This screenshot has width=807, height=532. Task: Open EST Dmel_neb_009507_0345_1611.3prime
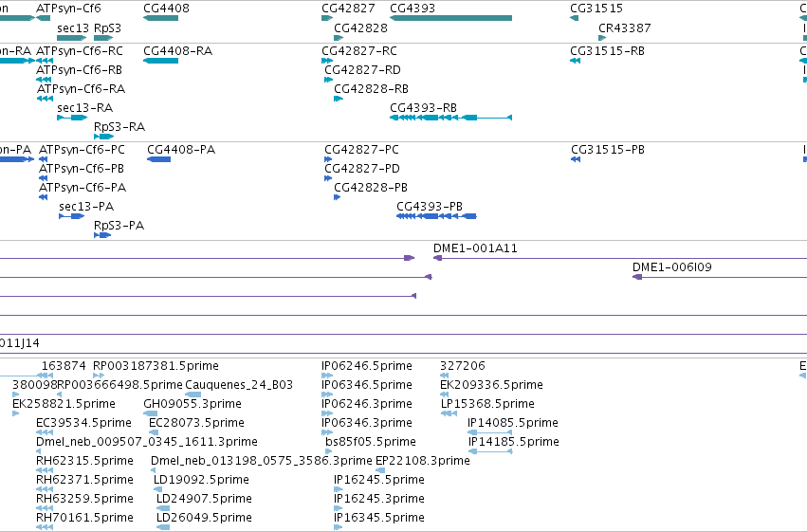tap(147, 443)
